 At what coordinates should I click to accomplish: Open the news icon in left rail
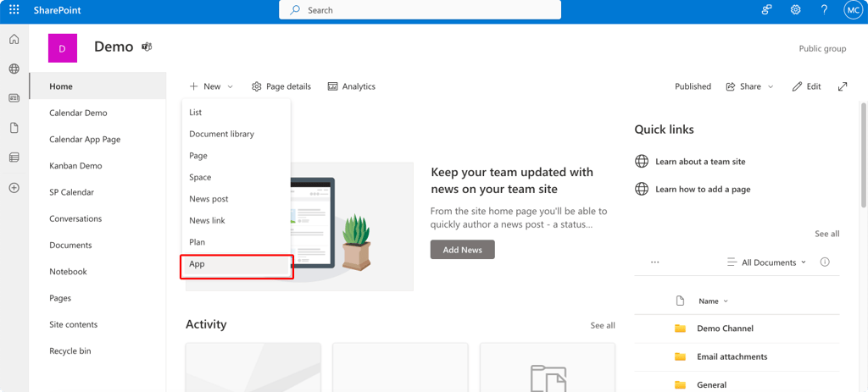point(14,98)
